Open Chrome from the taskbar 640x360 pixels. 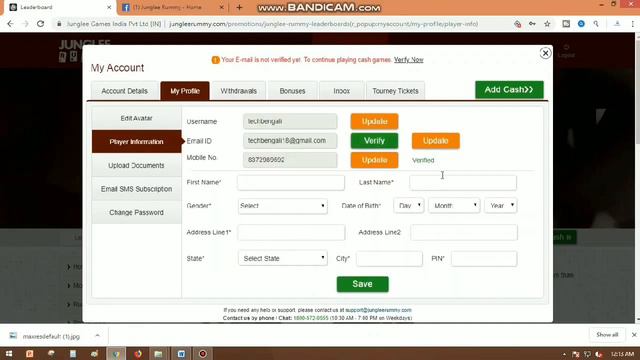click(116, 354)
